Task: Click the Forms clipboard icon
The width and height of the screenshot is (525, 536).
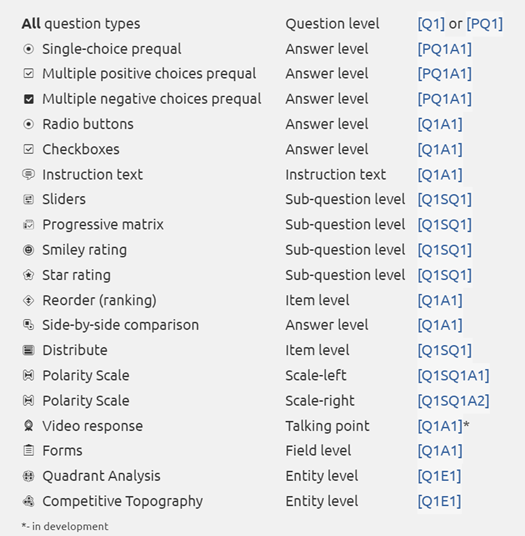Action: pos(28,451)
